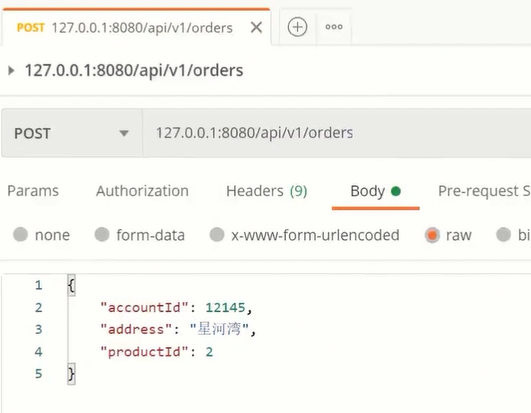Image resolution: width=531 pixels, height=413 pixels.
Task: Expand the request name disclosure triangle
Action: 11,70
